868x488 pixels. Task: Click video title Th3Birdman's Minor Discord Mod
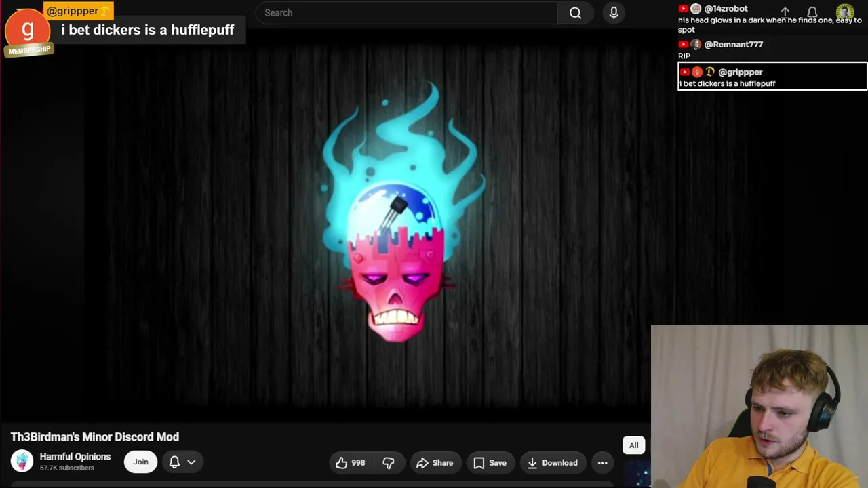point(95,437)
